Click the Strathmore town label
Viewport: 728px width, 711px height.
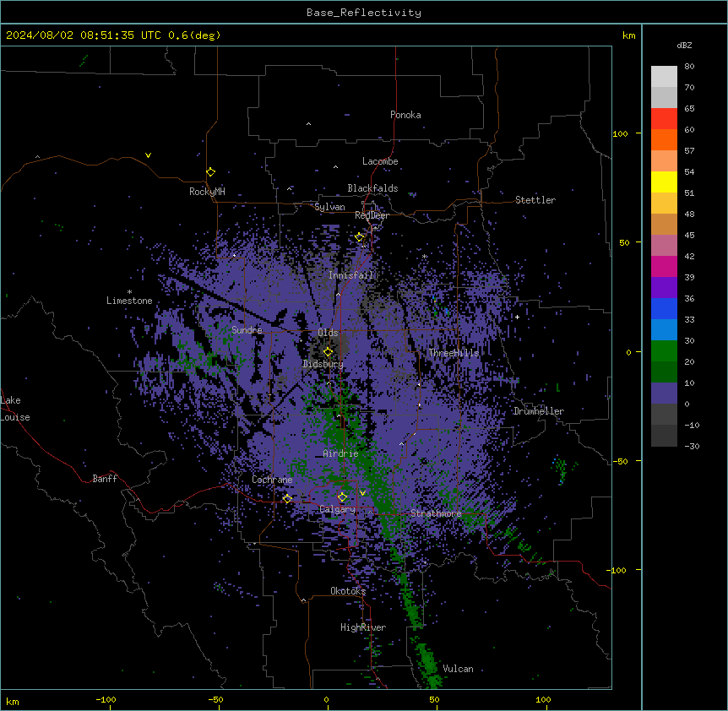[436, 513]
